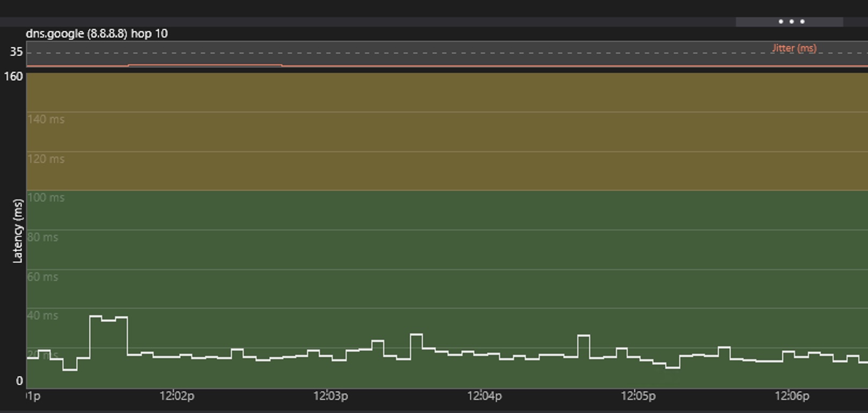
Task: Click the dashed jitter threshold line
Action: coord(429,53)
